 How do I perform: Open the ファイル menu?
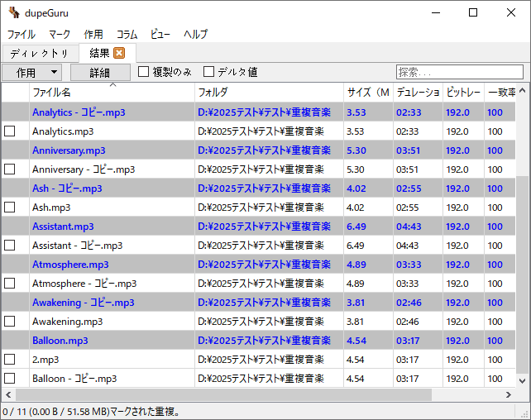(22, 34)
